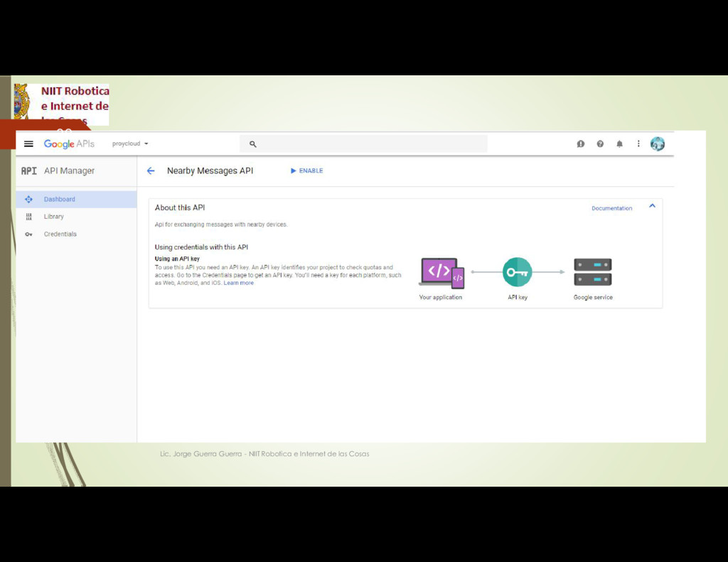Click the Nearby Messages API title
Screen dimensions: 728x562
pyautogui.click(x=210, y=171)
